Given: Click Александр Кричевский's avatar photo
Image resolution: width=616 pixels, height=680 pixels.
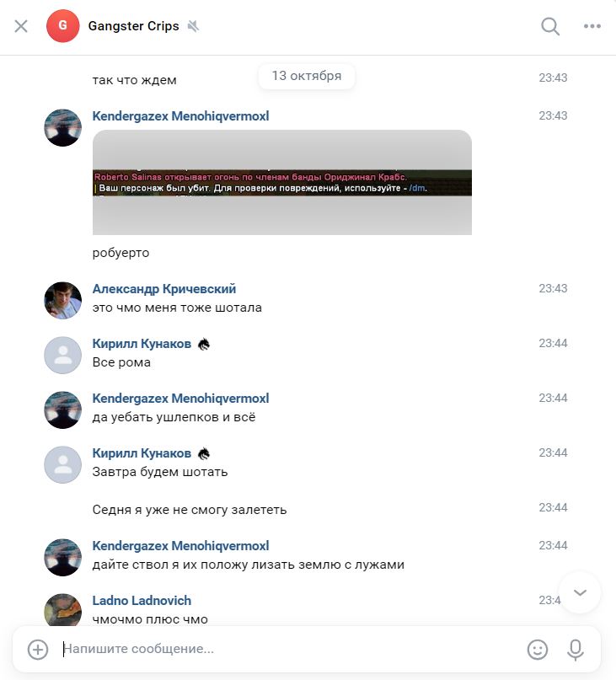Looking at the screenshot, I should 63,301.
